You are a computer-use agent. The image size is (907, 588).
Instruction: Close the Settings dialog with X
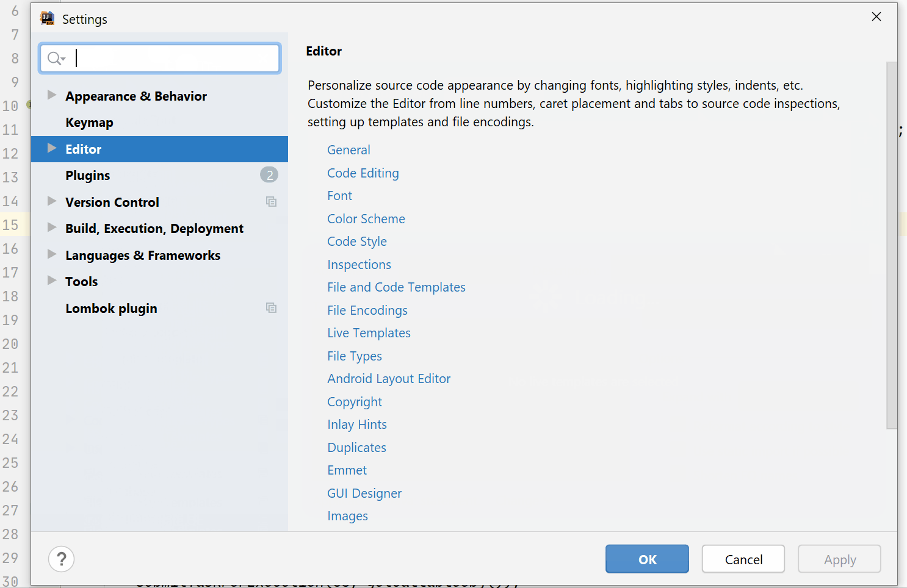click(x=876, y=17)
